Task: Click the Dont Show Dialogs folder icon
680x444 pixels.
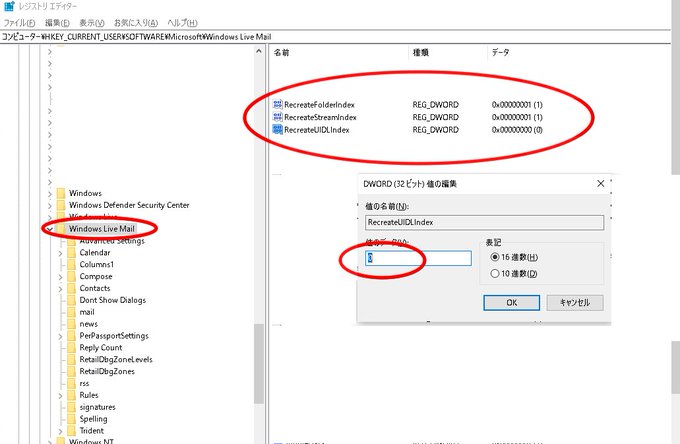Action: point(72,300)
